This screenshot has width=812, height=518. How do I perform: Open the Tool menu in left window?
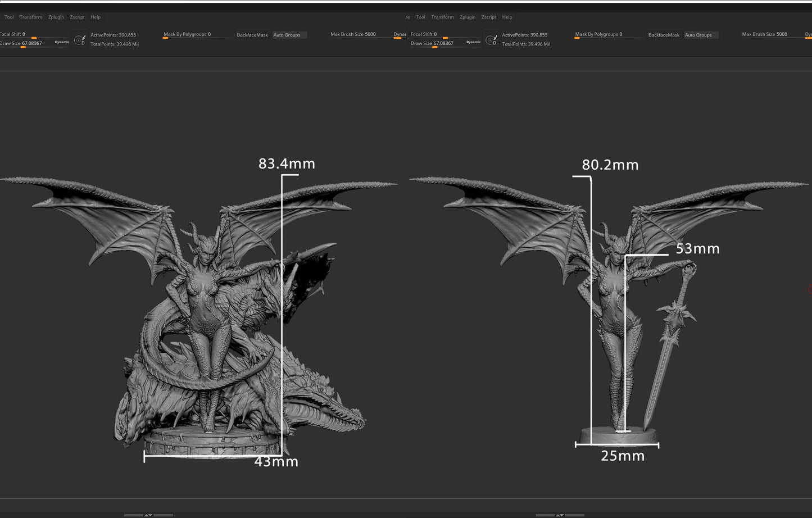pyautogui.click(x=9, y=17)
